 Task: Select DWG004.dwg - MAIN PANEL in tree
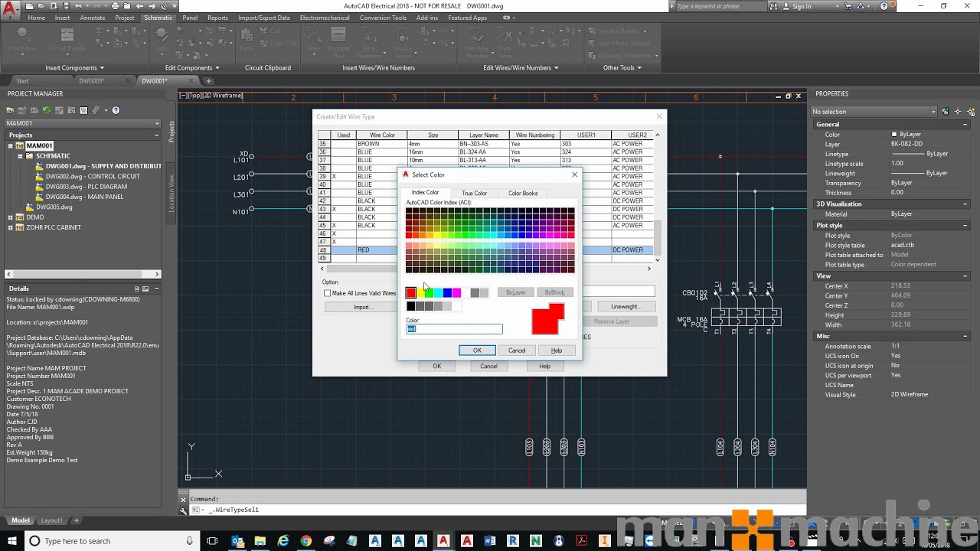tap(84, 197)
